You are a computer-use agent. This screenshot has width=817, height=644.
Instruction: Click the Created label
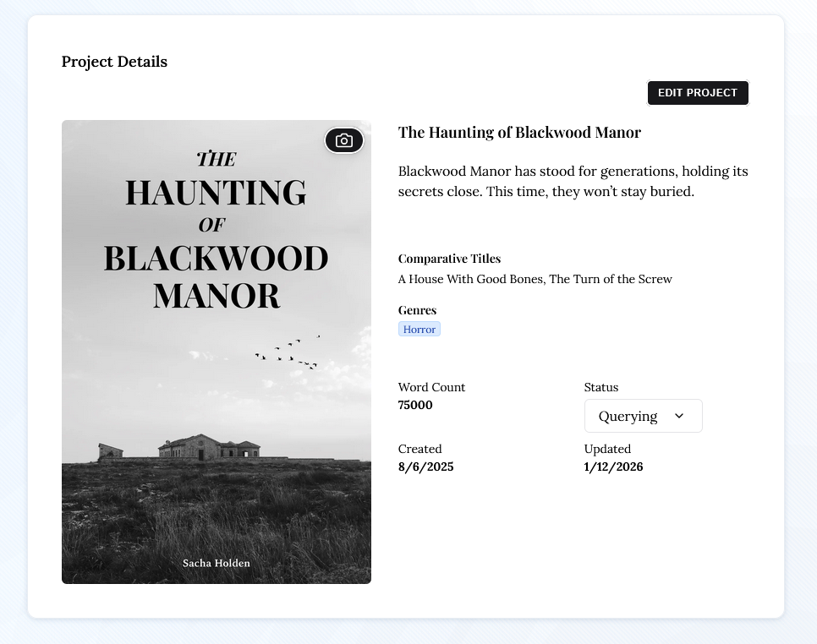[x=419, y=449]
